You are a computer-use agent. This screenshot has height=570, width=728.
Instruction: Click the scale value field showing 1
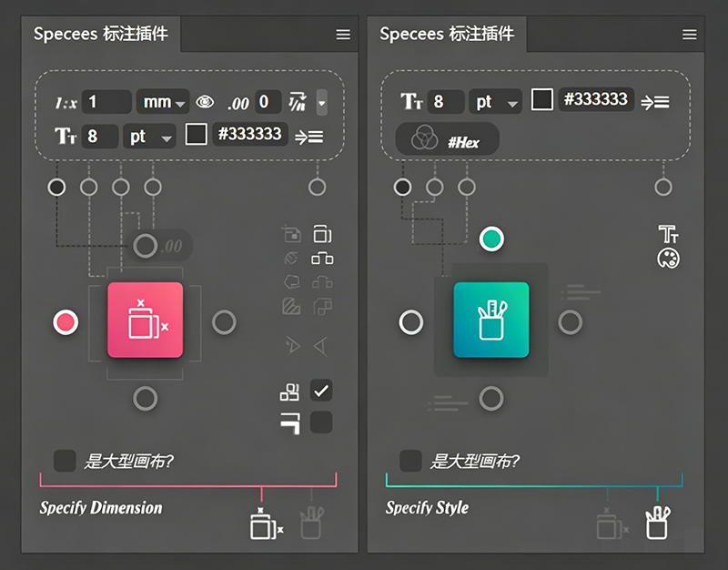[106, 102]
